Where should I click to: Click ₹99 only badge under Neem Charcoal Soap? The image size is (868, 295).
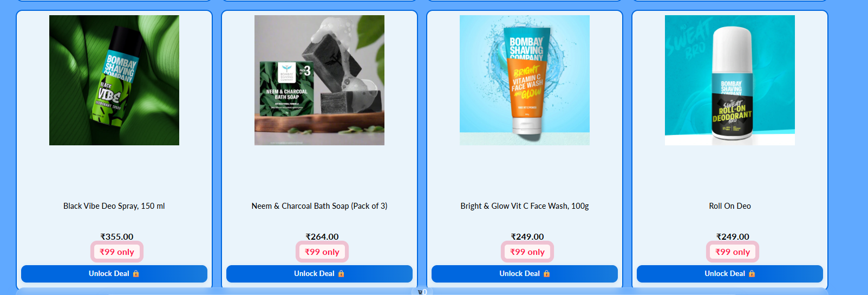pyautogui.click(x=322, y=252)
